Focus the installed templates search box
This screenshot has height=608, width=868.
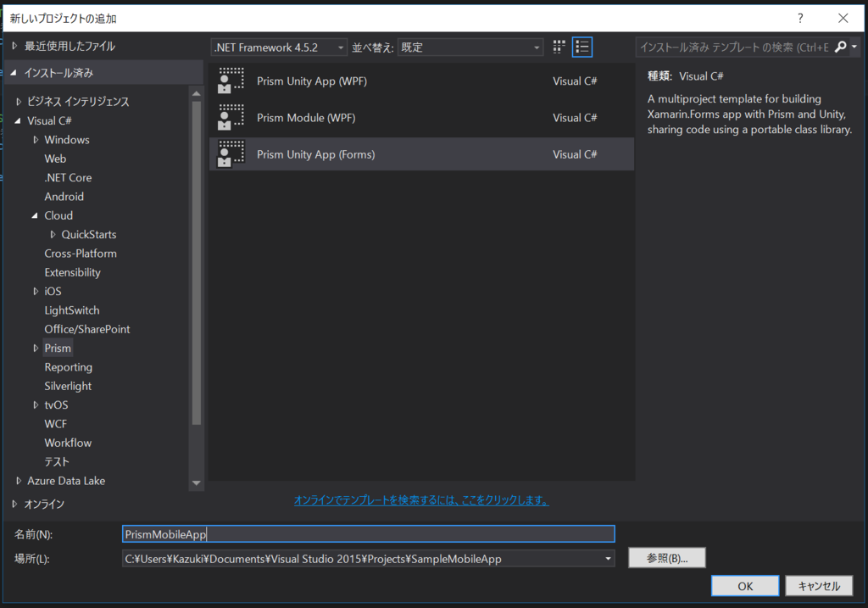pos(734,47)
